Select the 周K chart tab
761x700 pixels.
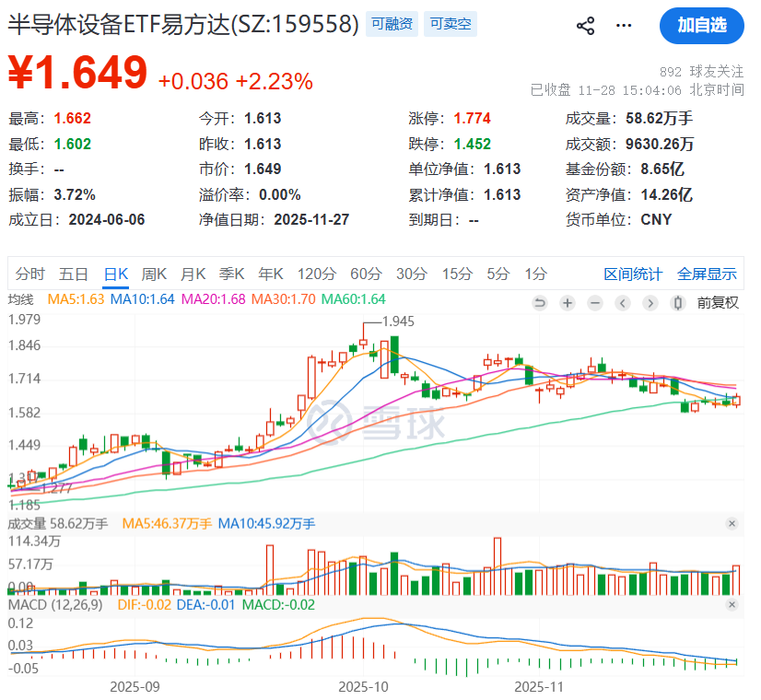click(154, 274)
